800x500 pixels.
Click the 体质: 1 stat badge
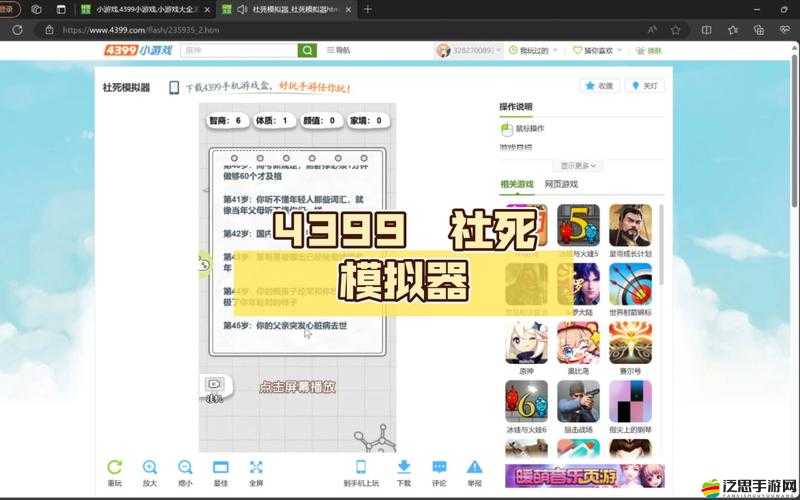pos(274,120)
